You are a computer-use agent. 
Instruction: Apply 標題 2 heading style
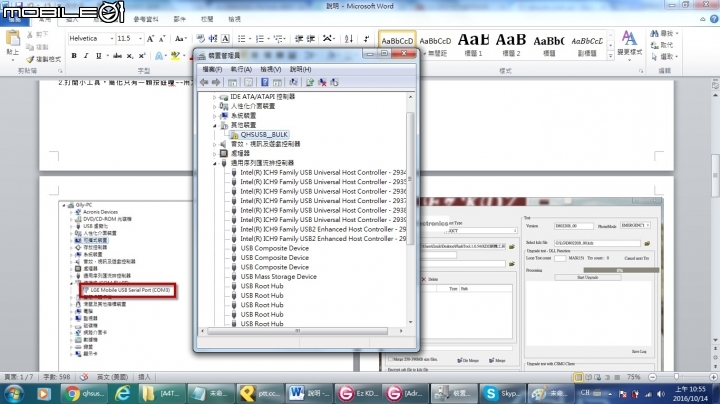[x=511, y=45]
